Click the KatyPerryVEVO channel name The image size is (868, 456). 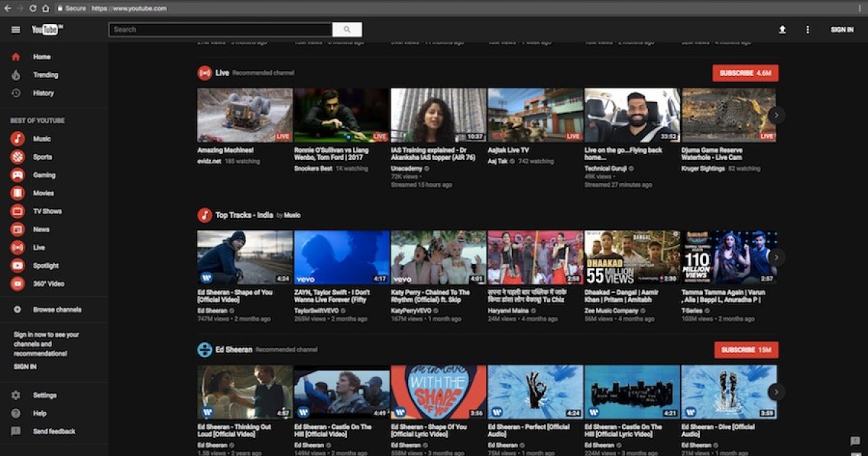(412, 311)
